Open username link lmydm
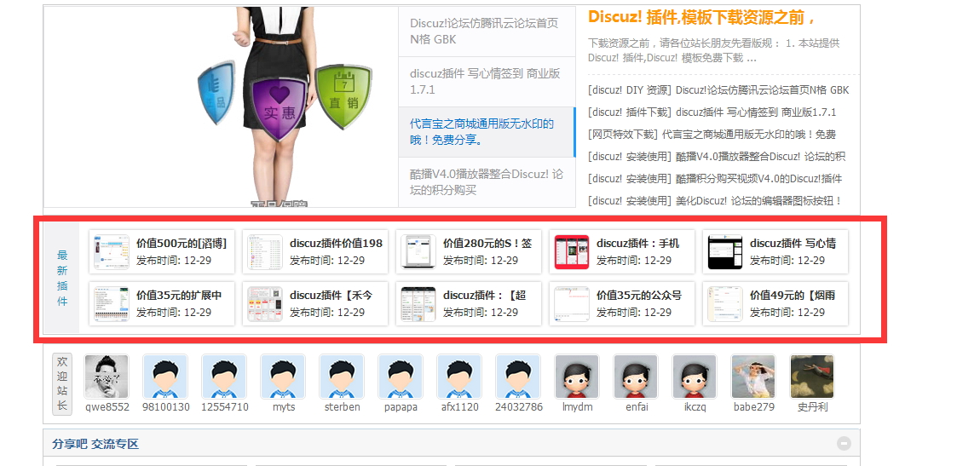Viewport: 980px width, 466px height. click(577, 406)
